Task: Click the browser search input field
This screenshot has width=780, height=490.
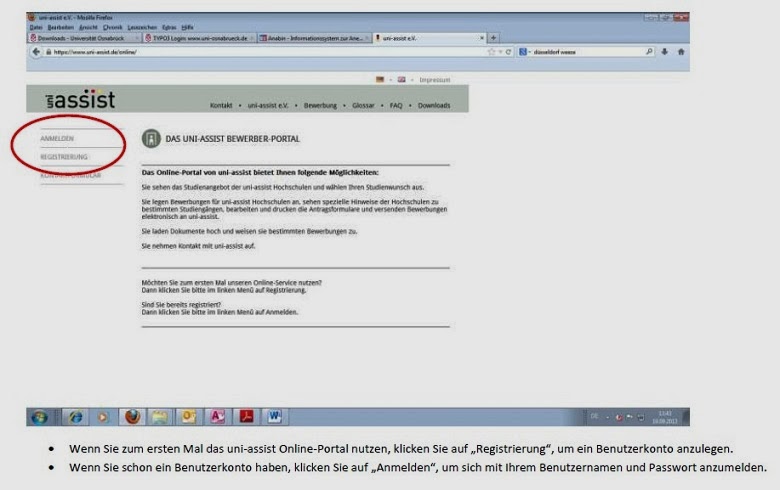Action: pyautogui.click(x=588, y=52)
